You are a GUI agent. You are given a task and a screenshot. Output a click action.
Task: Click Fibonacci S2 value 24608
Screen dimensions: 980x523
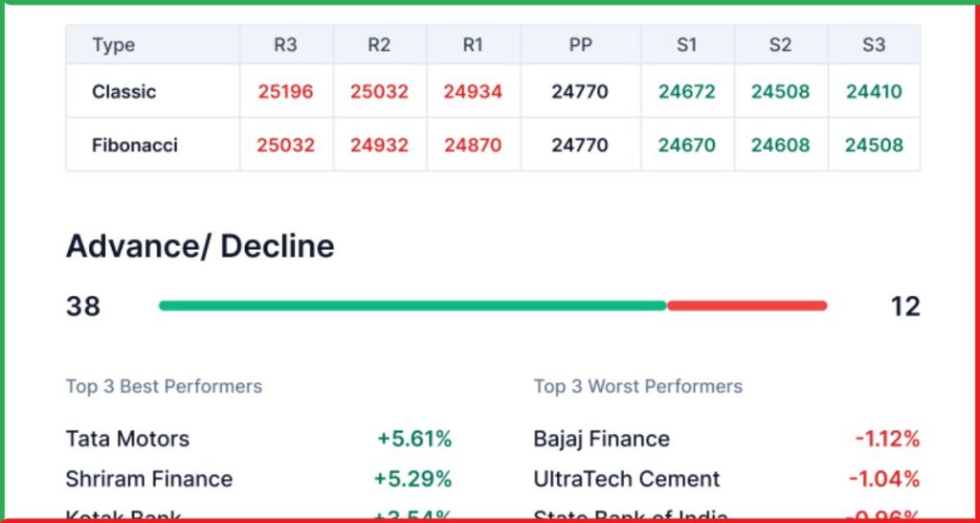pos(780,146)
